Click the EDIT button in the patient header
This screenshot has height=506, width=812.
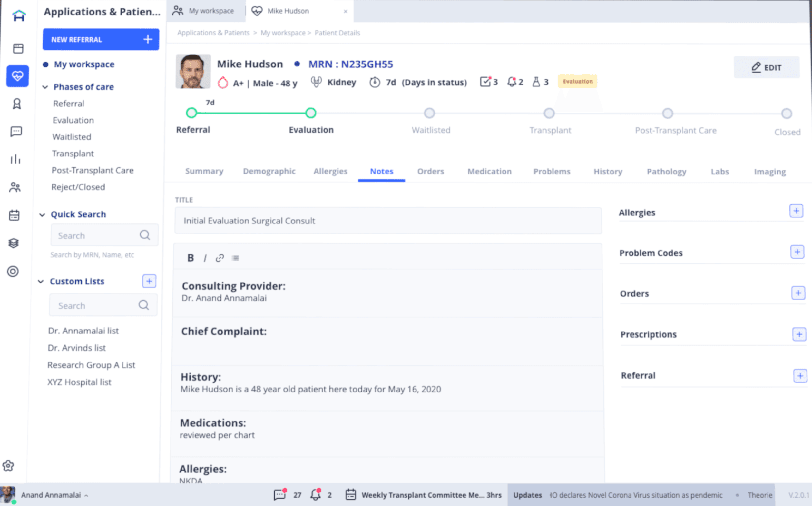[x=767, y=67]
